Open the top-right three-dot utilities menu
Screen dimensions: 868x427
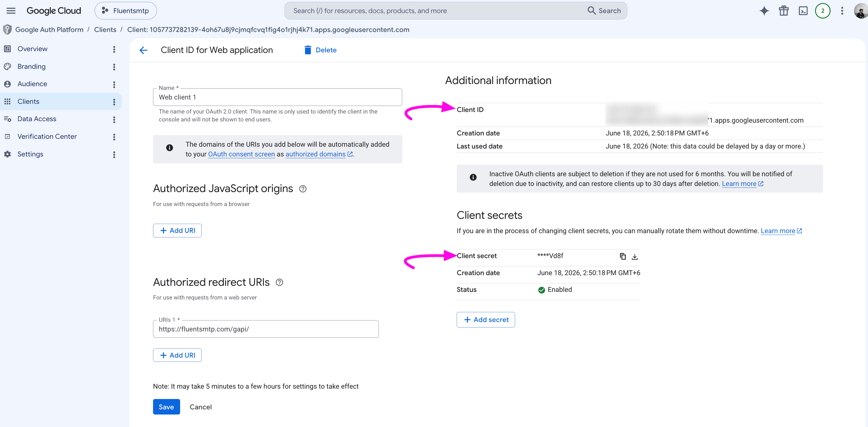point(842,11)
